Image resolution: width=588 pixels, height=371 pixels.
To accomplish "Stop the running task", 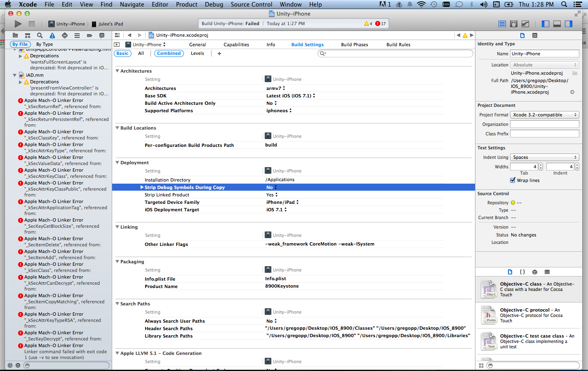I will (x=32, y=24).
